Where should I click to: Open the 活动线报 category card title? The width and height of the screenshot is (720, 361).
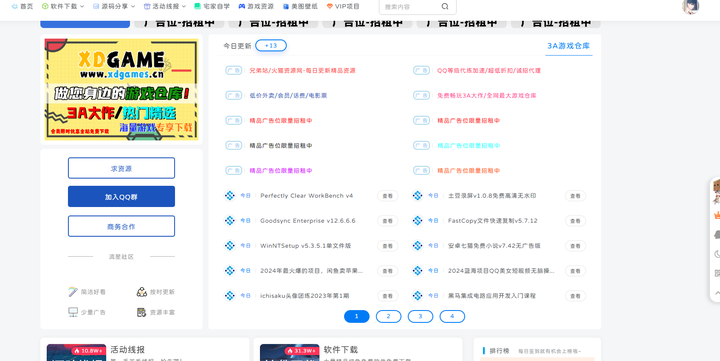tap(128, 350)
